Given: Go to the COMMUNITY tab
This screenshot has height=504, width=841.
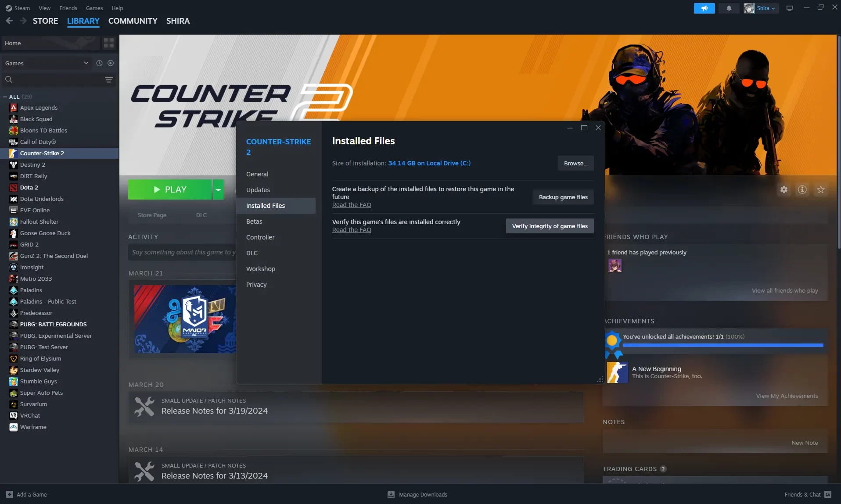Looking at the screenshot, I should coord(133,21).
